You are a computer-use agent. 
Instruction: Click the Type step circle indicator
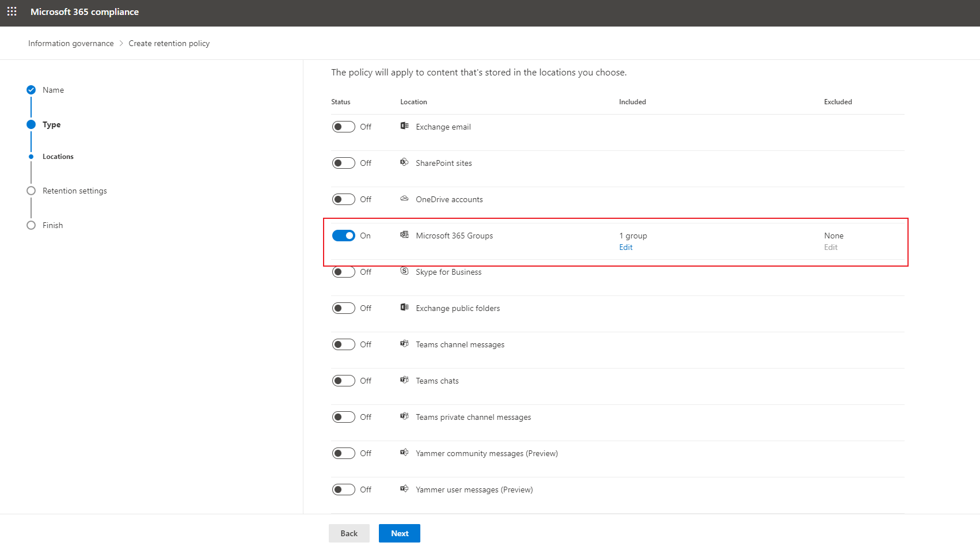[31, 124]
